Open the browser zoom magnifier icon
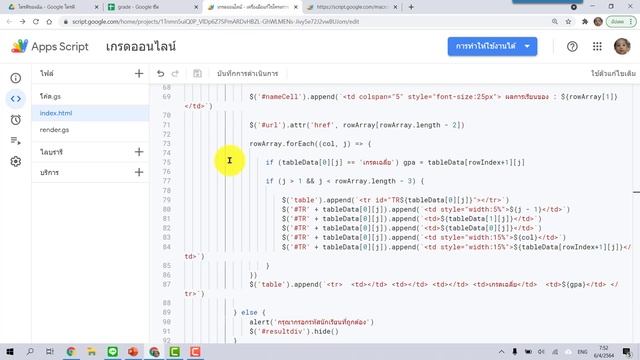This screenshot has height=360, width=640. pos(555,22)
